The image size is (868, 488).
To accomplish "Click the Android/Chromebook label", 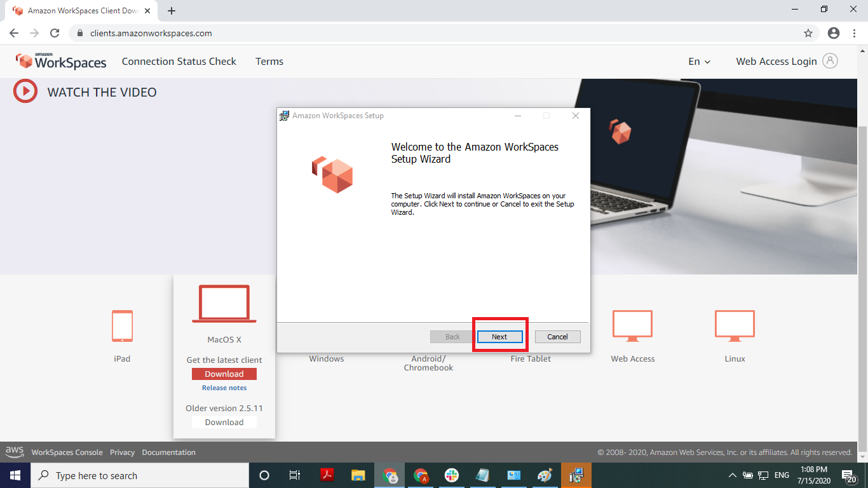I will [x=428, y=363].
